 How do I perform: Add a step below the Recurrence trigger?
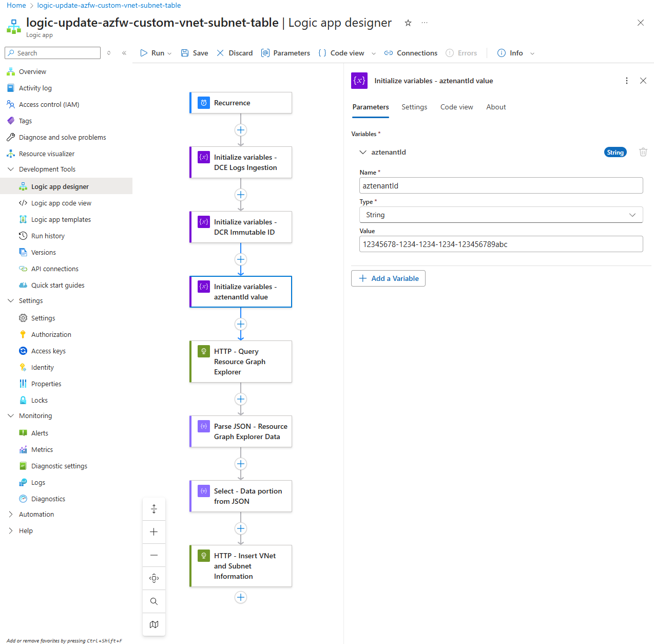(x=241, y=130)
